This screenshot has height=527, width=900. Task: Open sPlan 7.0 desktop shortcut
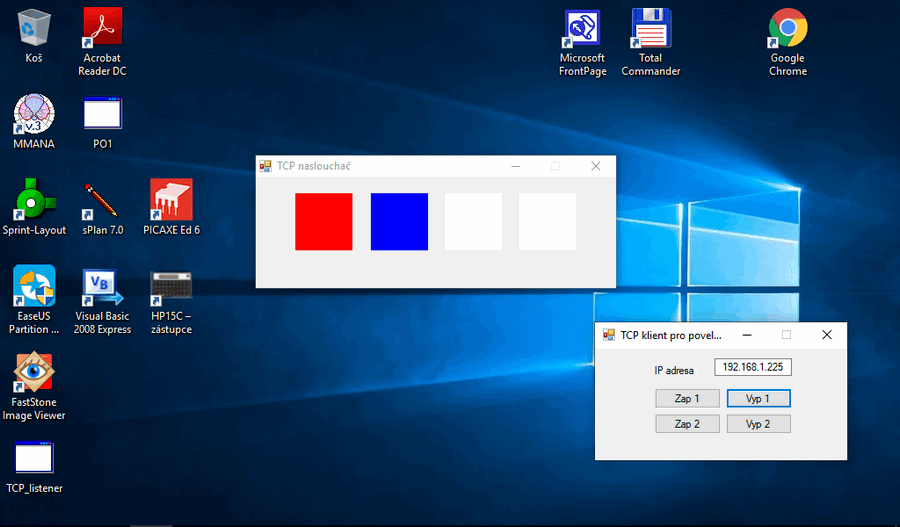coord(102,200)
